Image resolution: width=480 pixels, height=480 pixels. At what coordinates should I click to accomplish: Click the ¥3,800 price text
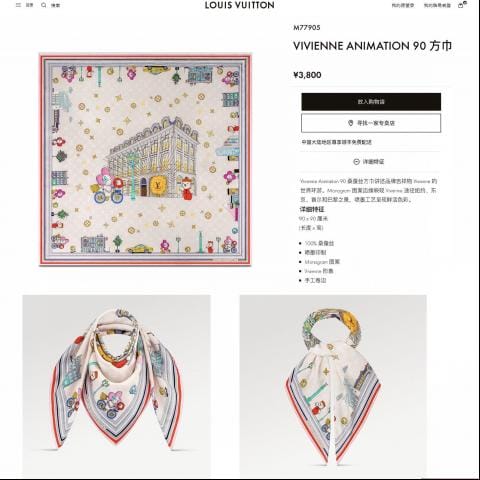307,75
